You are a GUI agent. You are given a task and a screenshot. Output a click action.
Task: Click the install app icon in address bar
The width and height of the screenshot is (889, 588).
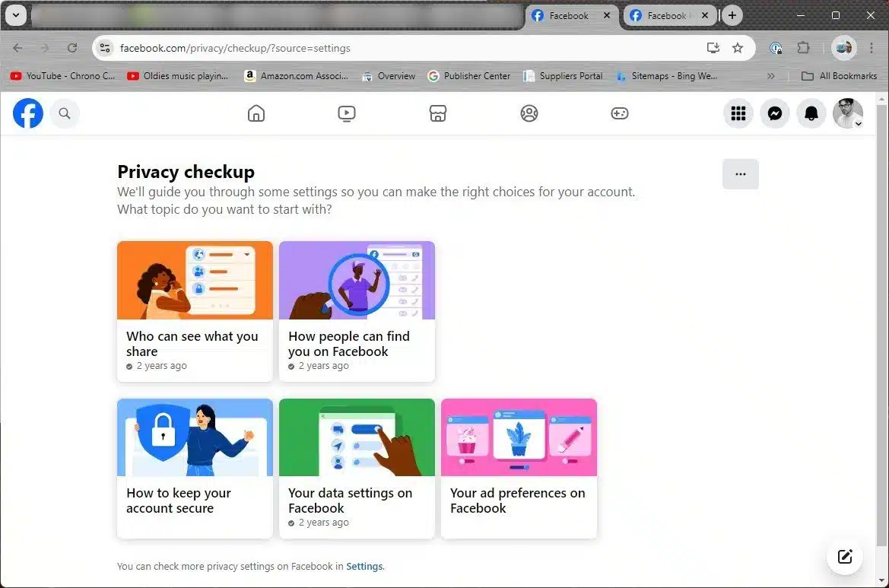click(x=713, y=48)
